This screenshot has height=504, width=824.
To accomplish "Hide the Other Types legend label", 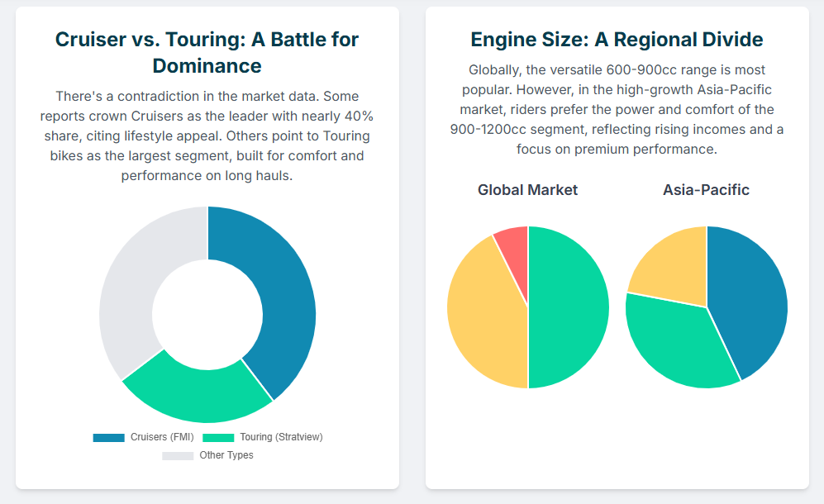I will (x=226, y=455).
